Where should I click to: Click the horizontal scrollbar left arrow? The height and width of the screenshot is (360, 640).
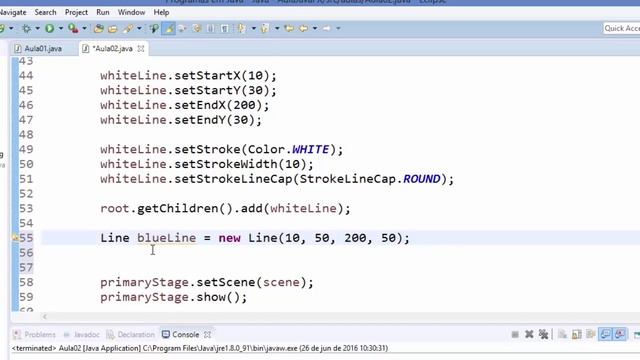click(44, 317)
